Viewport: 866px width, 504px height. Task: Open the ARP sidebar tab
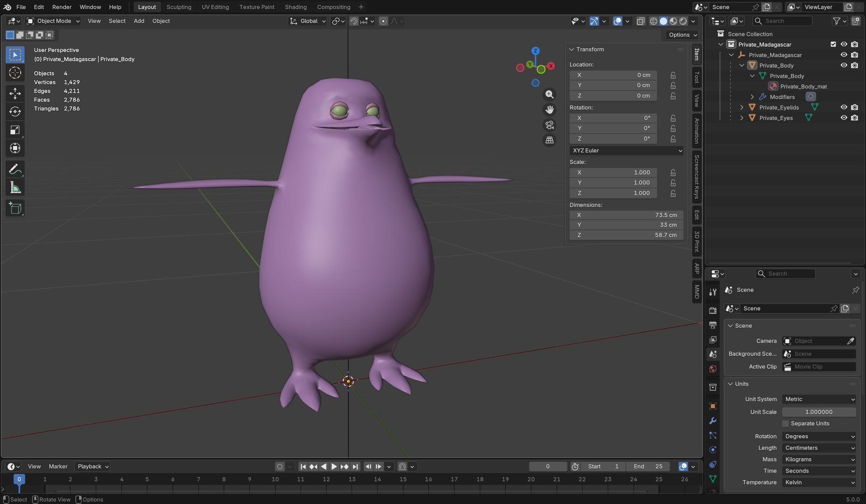click(x=697, y=269)
